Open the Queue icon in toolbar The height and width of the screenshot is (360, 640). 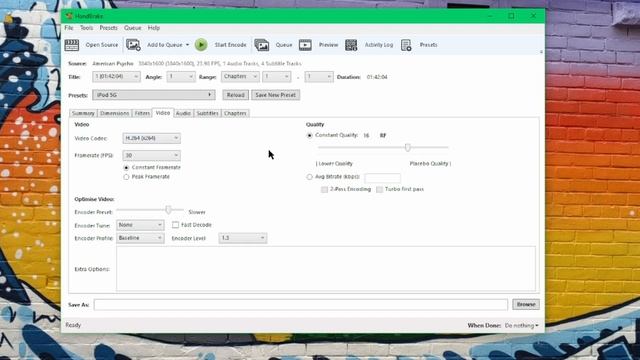pos(262,45)
